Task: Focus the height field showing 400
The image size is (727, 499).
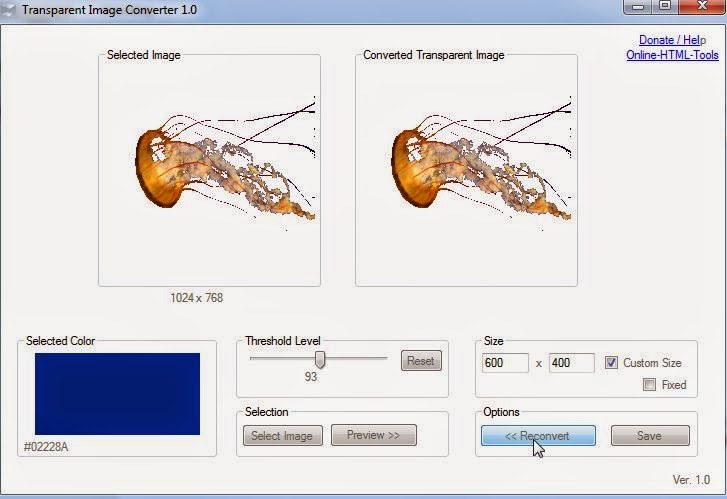Action: pyautogui.click(x=571, y=363)
